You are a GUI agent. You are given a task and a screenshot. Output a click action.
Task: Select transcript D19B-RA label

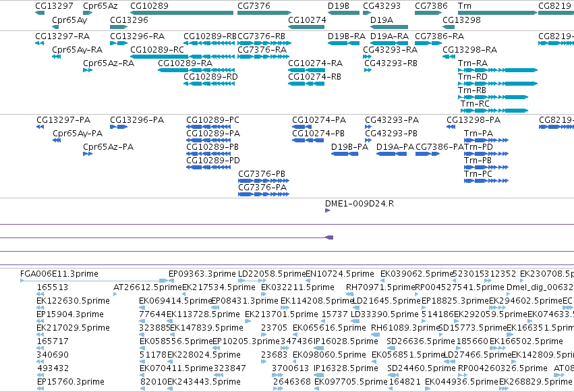point(346,36)
